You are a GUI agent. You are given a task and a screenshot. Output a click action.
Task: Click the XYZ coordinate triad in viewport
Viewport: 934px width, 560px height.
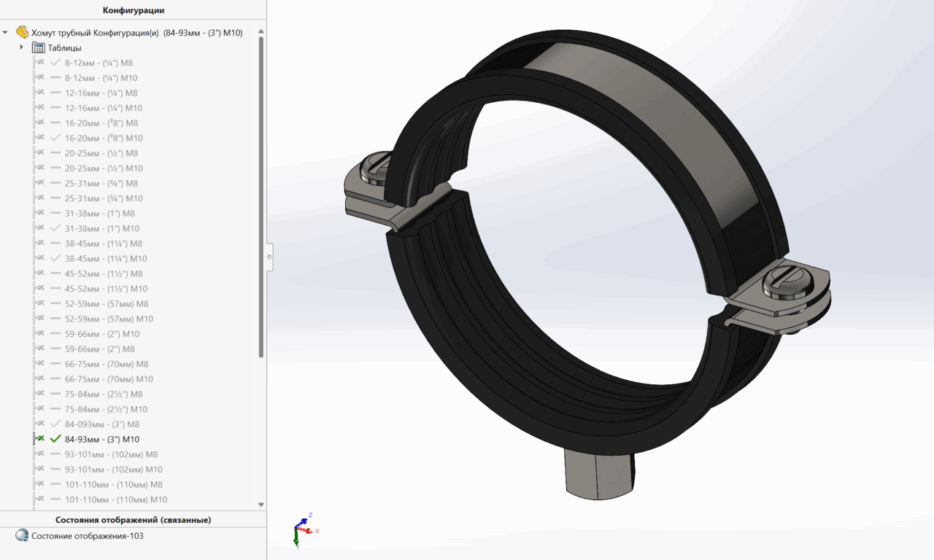[x=304, y=532]
